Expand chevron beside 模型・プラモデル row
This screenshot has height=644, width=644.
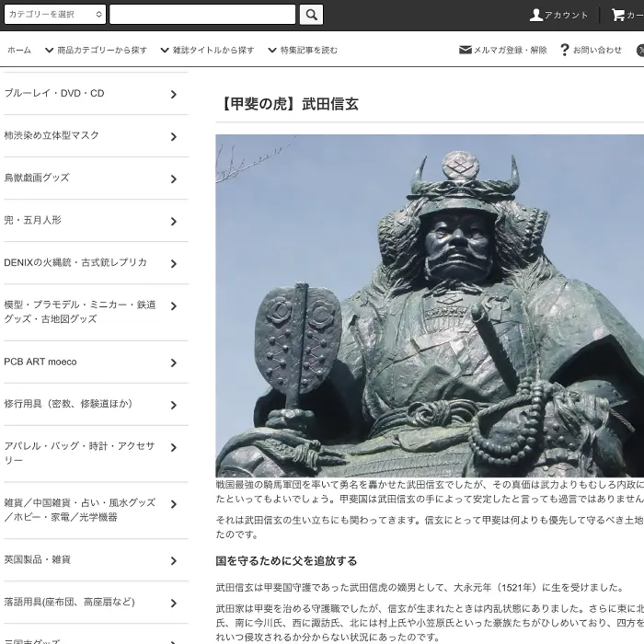click(x=174, y=306)
